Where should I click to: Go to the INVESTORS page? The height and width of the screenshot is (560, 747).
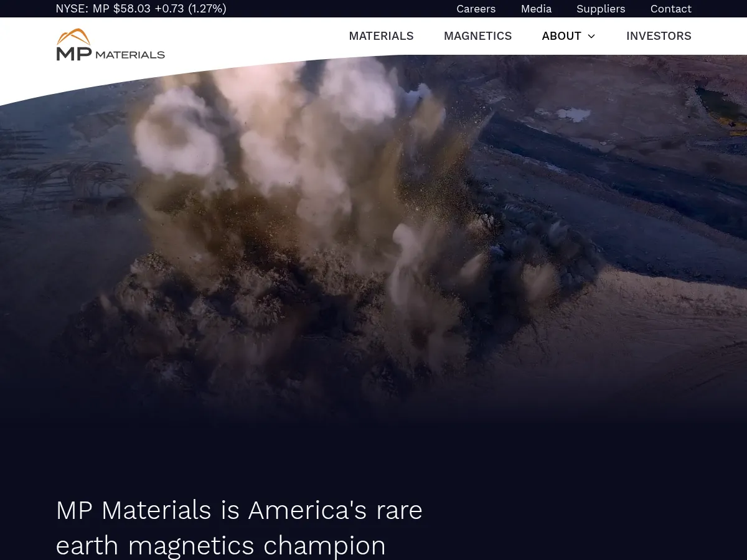(x=659, y=36)
